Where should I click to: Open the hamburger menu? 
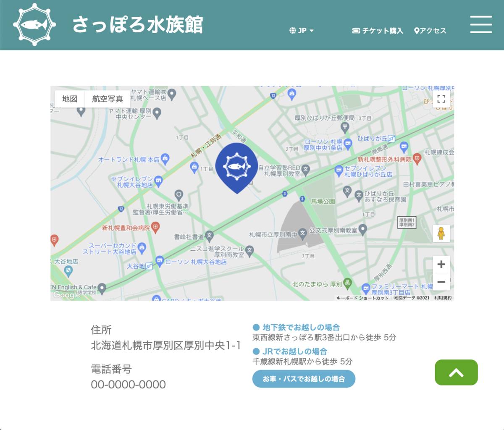481,25
